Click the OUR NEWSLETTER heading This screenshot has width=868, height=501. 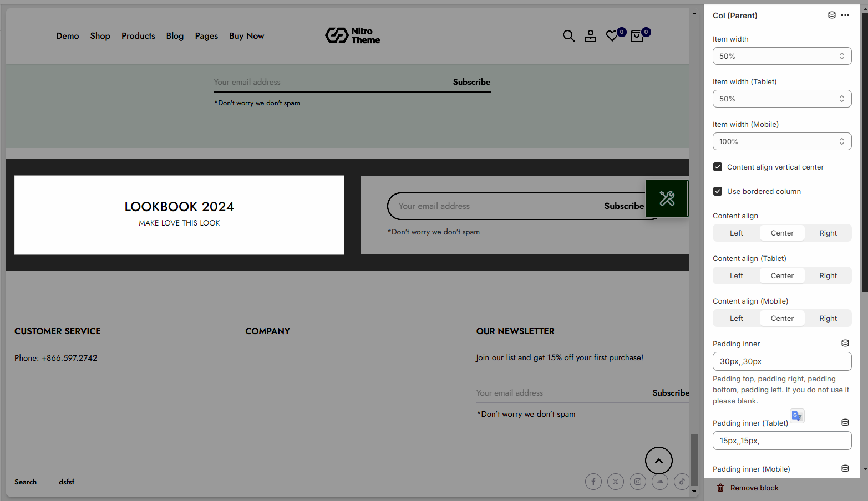[x=515, y=331]
